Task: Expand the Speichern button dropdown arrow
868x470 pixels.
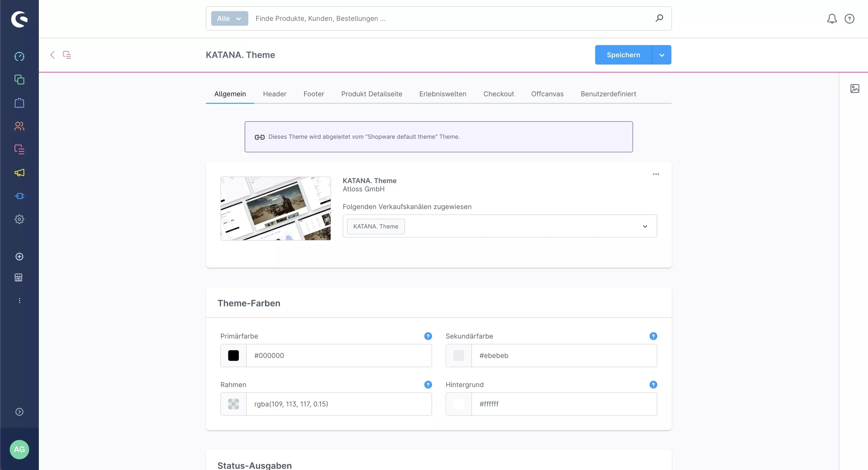Action: point(662,55)
